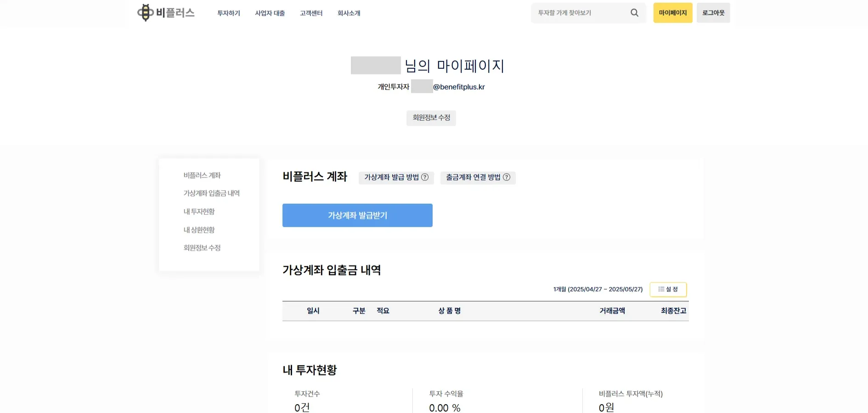
Task: Click the 구분 column header
Action: (359, 311)
